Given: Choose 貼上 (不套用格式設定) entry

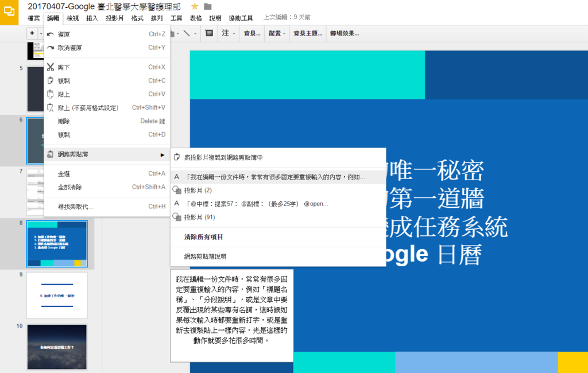Looking at the screenshot, I should coord(107,107).
